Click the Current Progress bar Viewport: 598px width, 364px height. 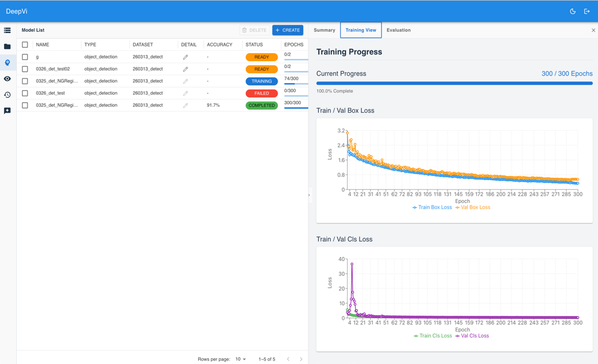coord(454,83)
